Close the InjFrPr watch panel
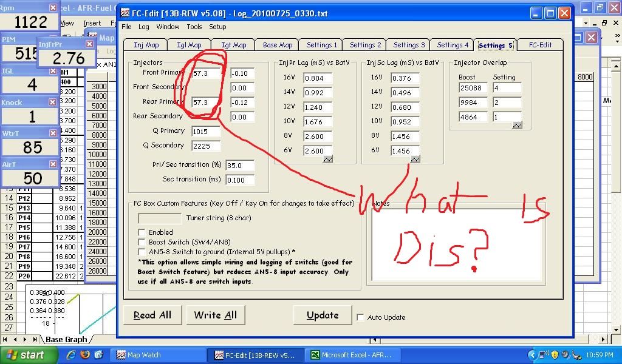Viewport: 622px width, 364px height. tap(90, 44)
